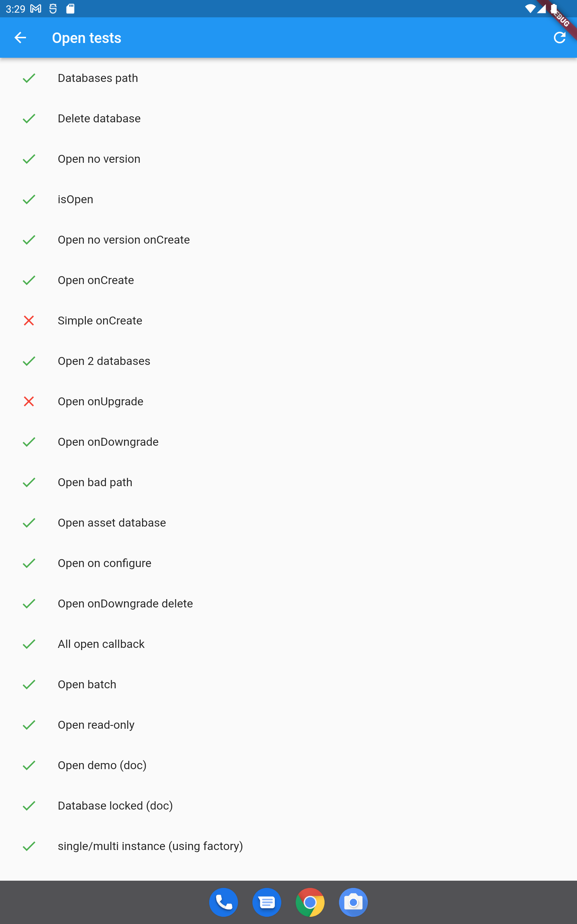Open the Messages app from the dock
577x924 pixels.
tap(267, 902)
